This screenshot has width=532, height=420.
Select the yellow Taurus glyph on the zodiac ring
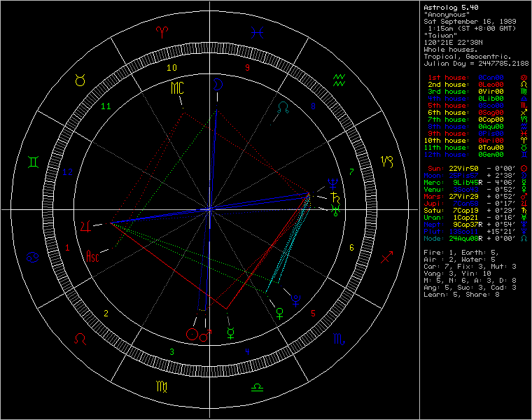coord(80,80)
